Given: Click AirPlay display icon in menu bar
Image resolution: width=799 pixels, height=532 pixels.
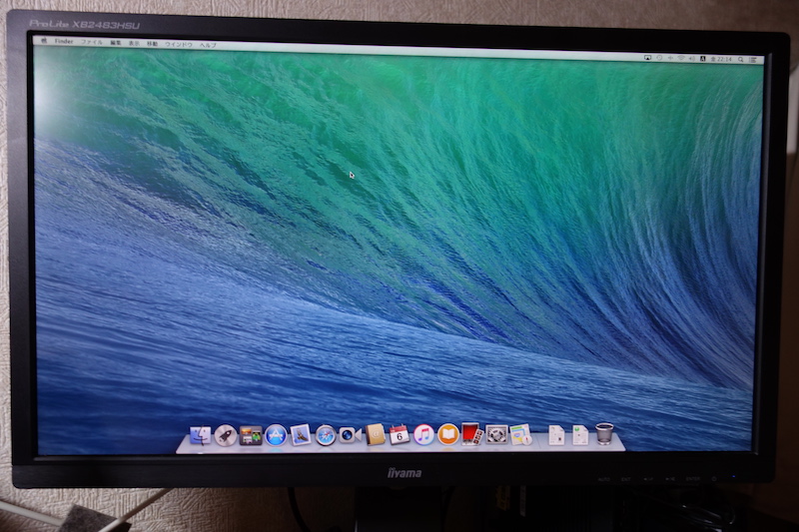Looking at the screenshot, I should click(647, 58).
